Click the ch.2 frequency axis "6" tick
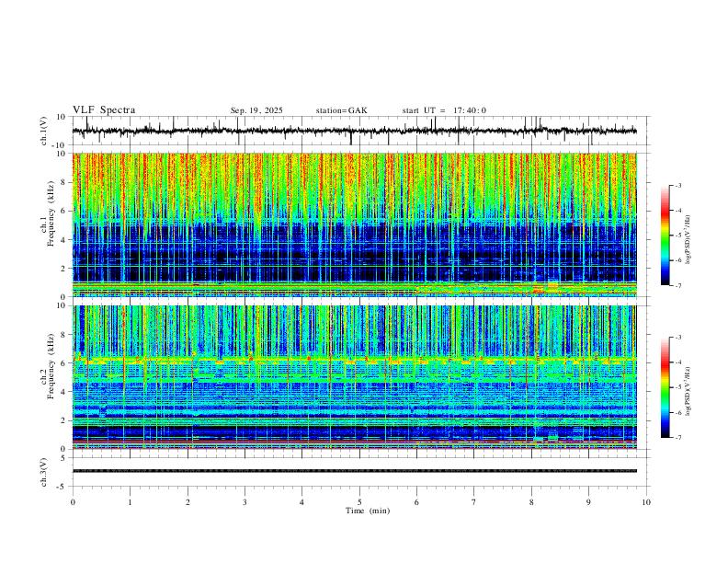This screenshot has height=563, width=728. pyautogui.click(x=64, y=363)
